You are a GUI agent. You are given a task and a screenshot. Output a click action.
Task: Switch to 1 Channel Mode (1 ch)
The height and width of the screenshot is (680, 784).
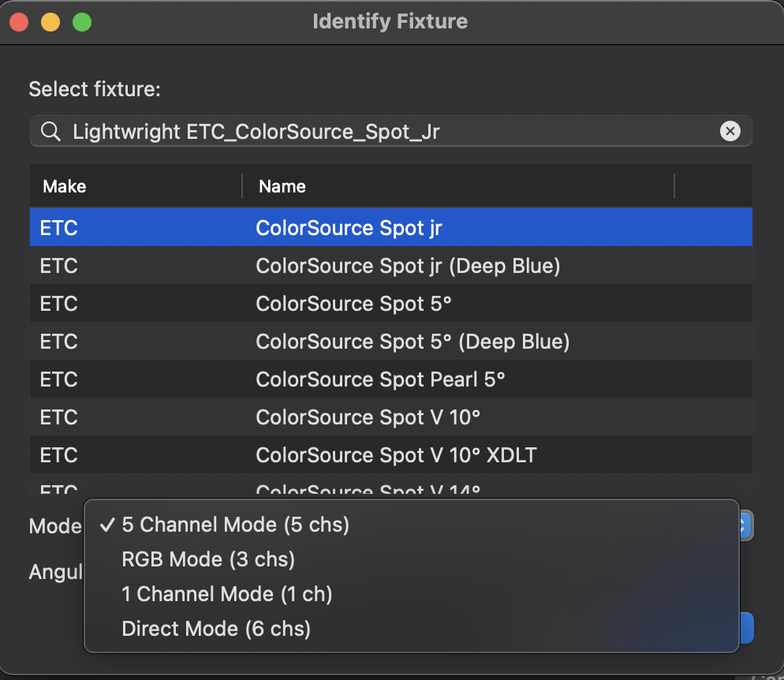[x=227, y=594]
